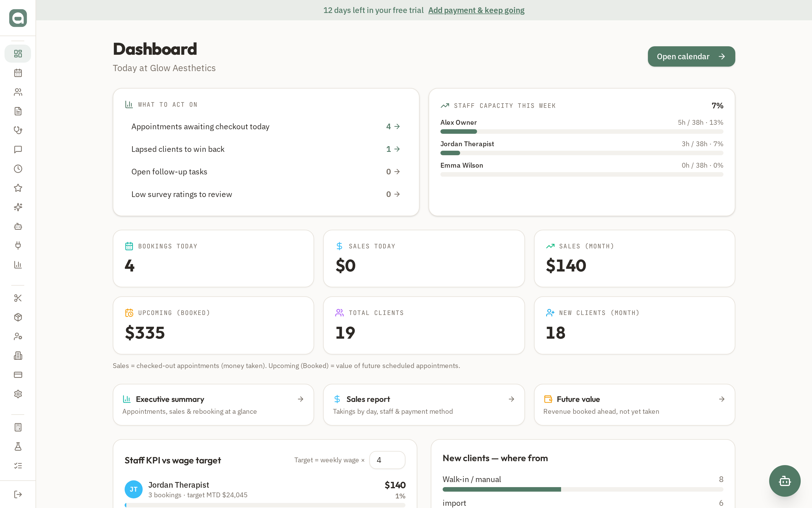812x508 pixels.
Task: Click the Upcoming (Booked) $335 card
Action: tap(213, 325)
